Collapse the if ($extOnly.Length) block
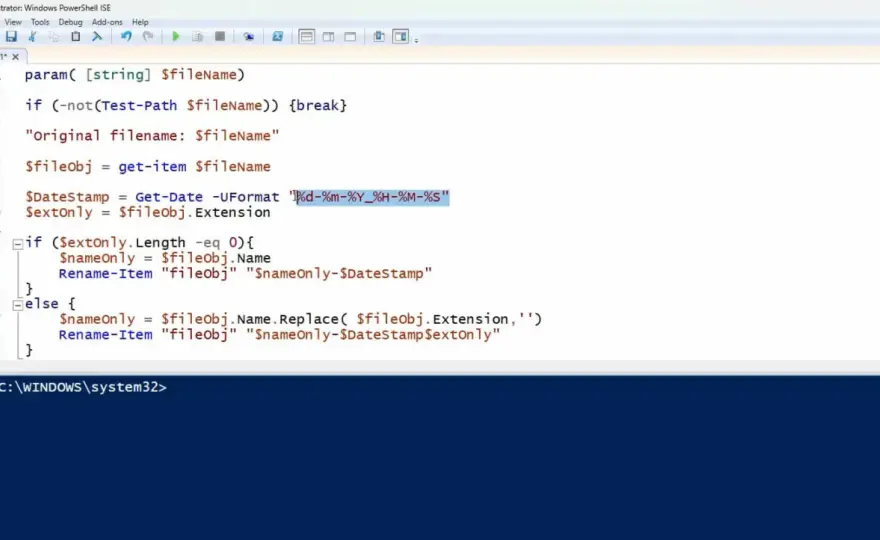The width and height of the screenshot is (880, 540). point(17,244)
